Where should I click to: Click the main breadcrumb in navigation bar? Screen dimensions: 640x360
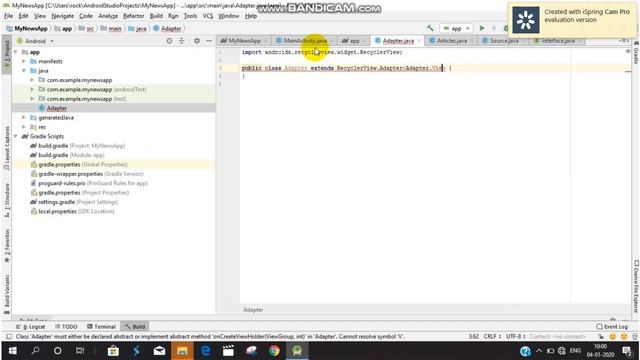[111, 29]
